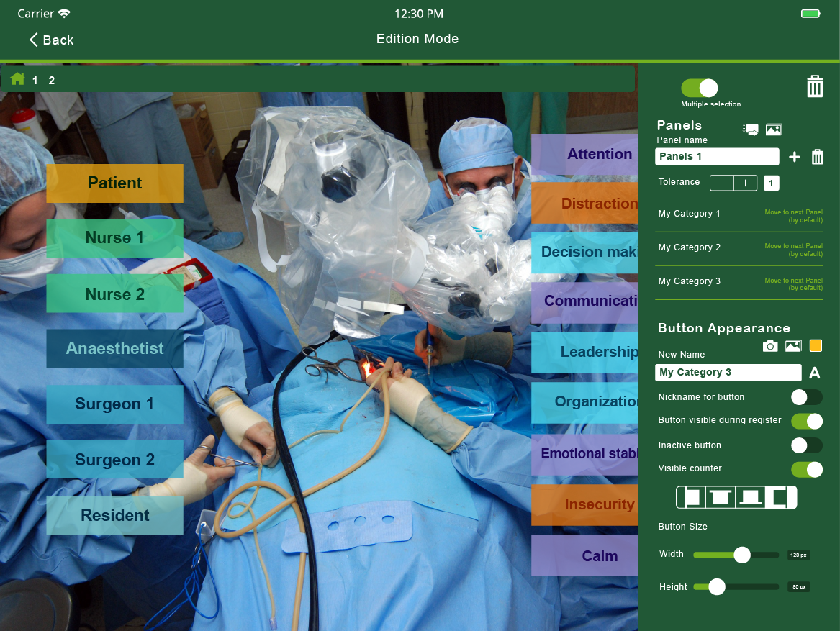Select the Nurse 1 button
The width and height of the screenshot is (840, 636).
[x=114, y=237]
